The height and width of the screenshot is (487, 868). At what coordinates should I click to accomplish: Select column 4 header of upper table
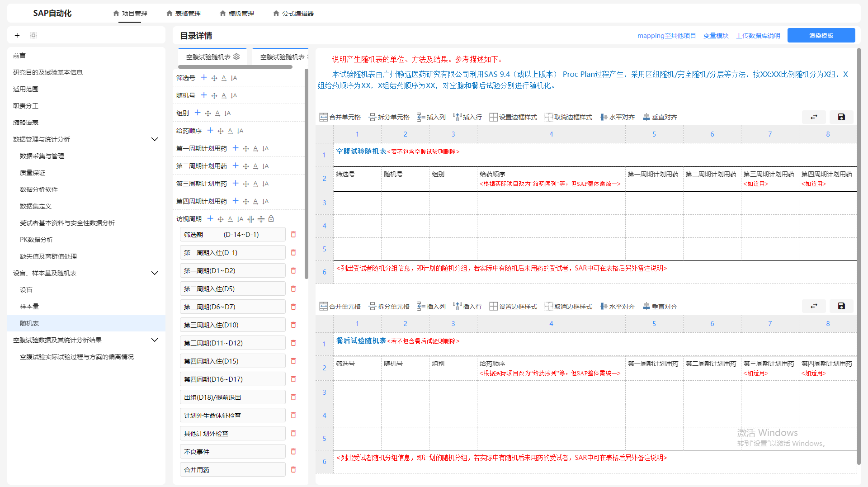(551, 134)
